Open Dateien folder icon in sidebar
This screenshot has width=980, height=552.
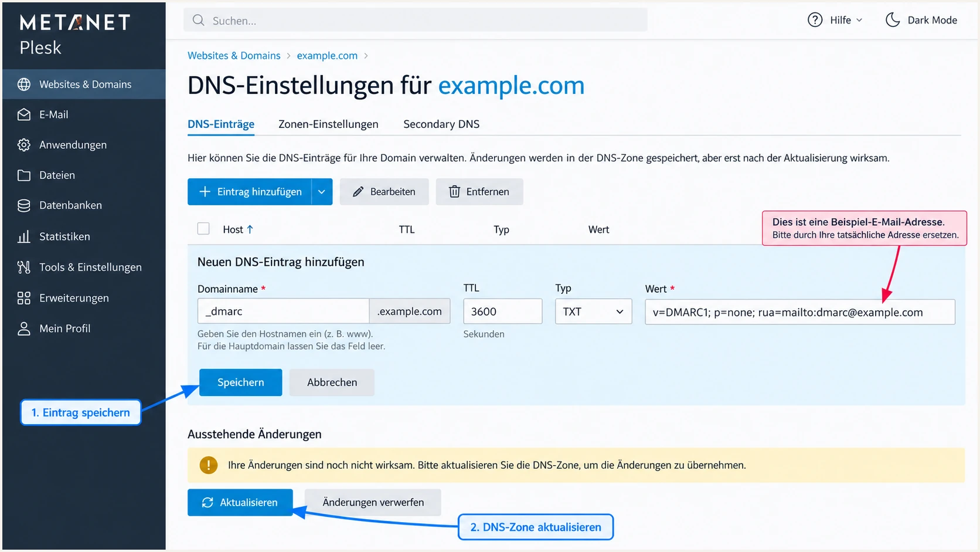point(24,175)
